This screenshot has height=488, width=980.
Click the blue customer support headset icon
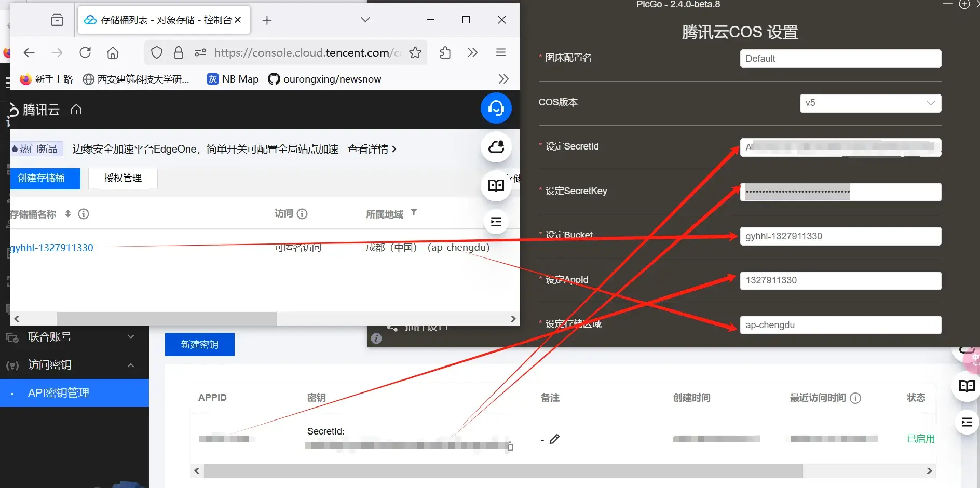496,108
